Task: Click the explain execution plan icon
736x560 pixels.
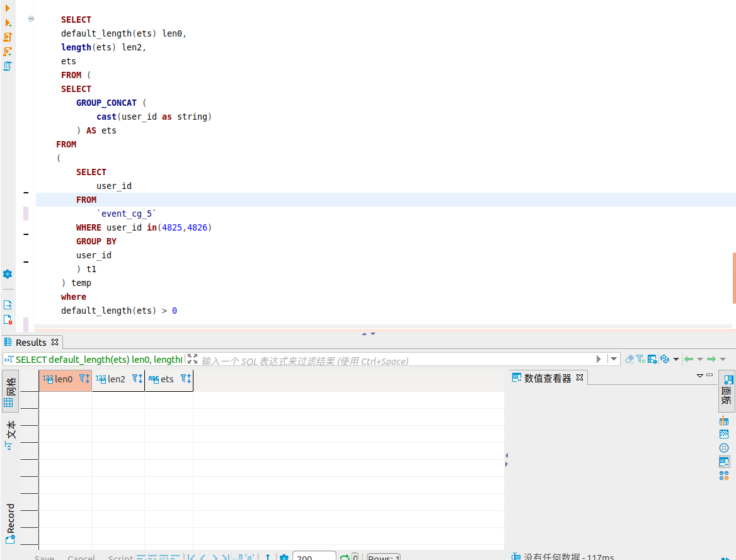Action: tap(8, 66)
